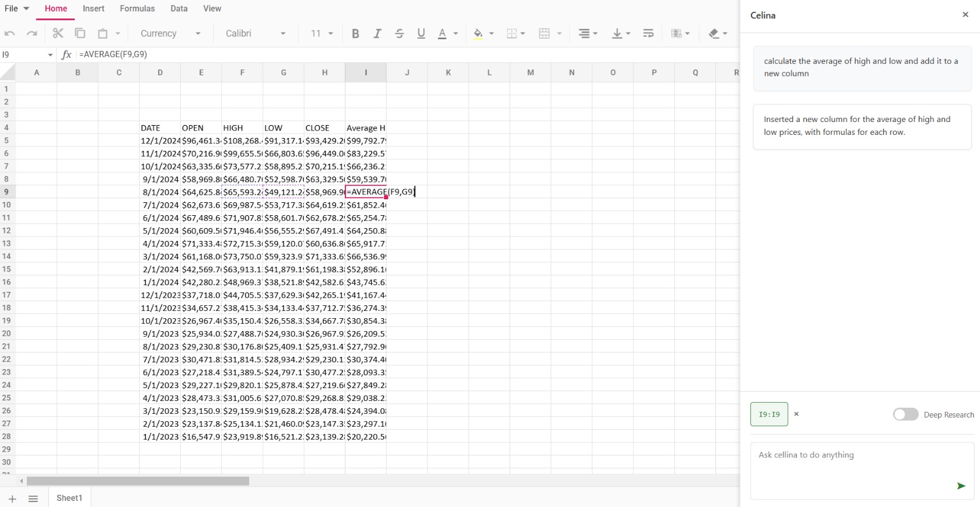Switch to the Insert tab

tap(94, 9)
